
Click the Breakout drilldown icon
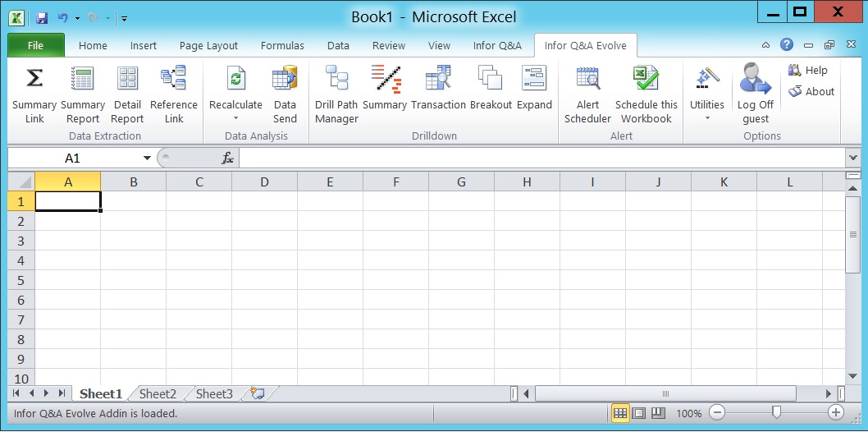491,78
